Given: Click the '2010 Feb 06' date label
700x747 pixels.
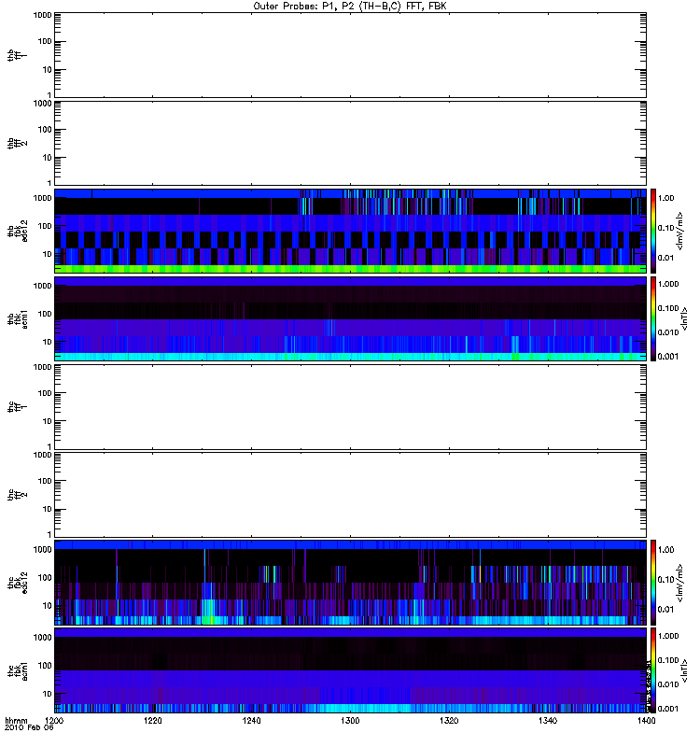Looking at the screenshot, I should pyautogui.click(x=29, y=727).
